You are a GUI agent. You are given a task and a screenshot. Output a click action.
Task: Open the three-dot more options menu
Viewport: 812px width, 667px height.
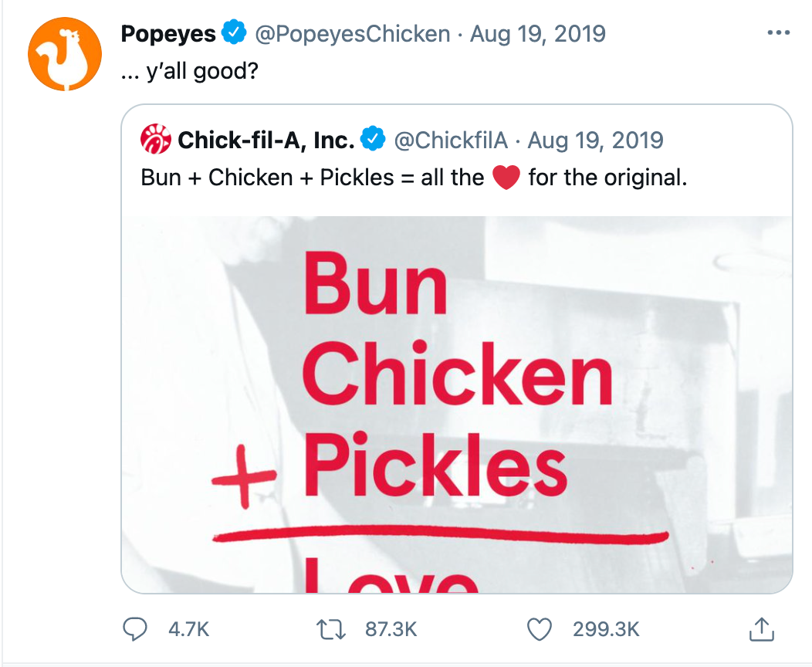(x=779, y=34)
